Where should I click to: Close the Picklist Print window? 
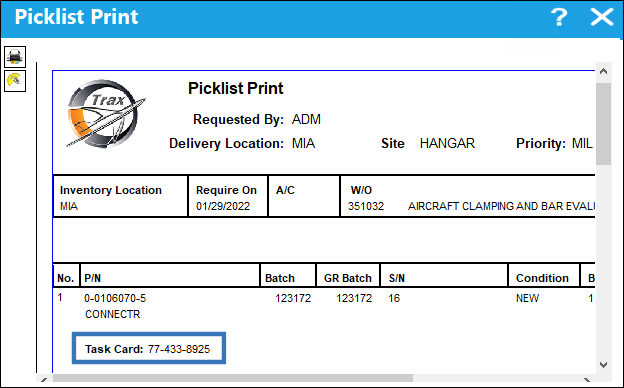[602, 17]
